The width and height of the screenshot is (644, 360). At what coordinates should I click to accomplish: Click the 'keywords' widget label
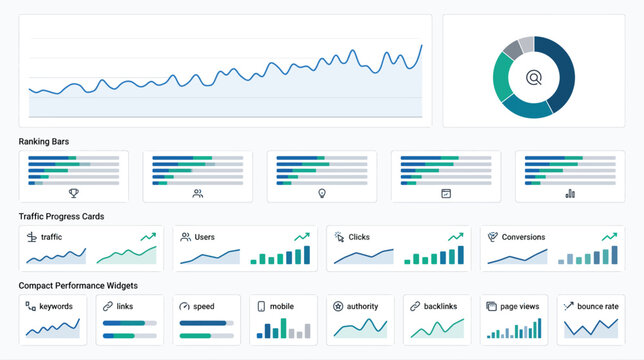56,306
